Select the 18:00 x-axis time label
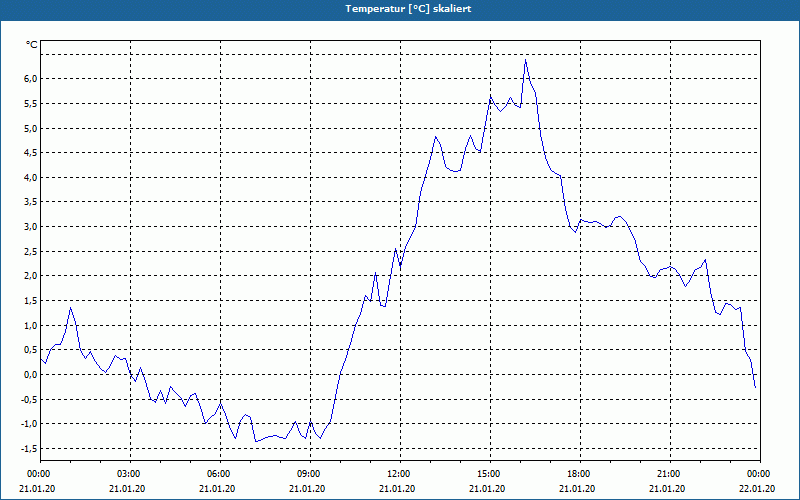This screenshot has height=500, width=800. (x=580, y=474)
